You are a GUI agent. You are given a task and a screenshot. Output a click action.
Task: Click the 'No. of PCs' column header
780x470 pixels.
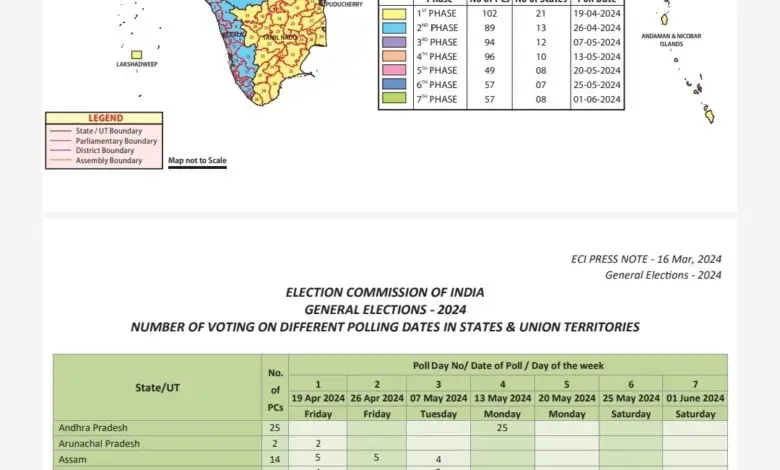(275, 390)
